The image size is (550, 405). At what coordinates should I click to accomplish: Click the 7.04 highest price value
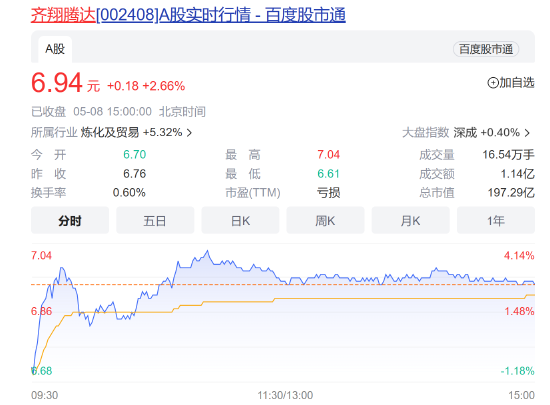(x=328, y=155)
